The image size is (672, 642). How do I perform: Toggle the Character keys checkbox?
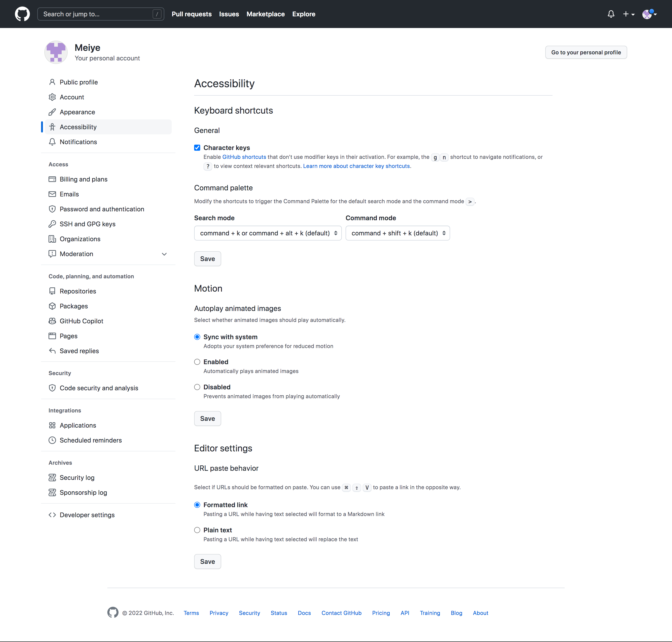click(x=197, y=148)
